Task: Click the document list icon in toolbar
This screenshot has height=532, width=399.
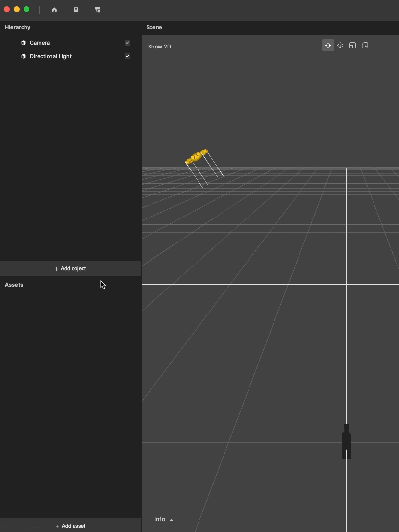Action: (x=76, y=10)
